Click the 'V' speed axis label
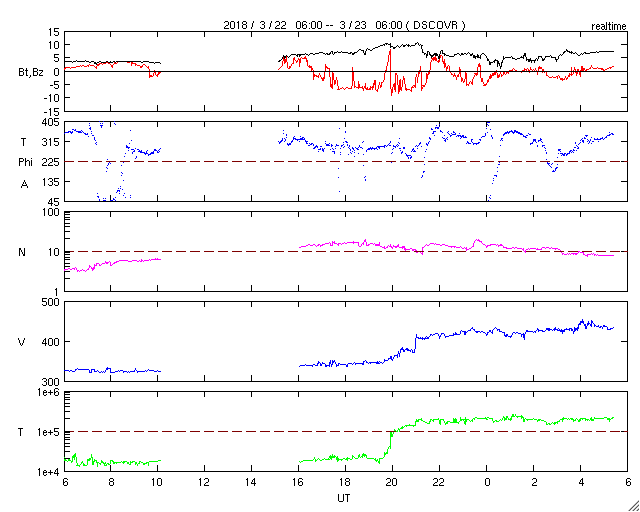Image resolution: width=640 pixels, height=512 pixels. tap(22, 342)
